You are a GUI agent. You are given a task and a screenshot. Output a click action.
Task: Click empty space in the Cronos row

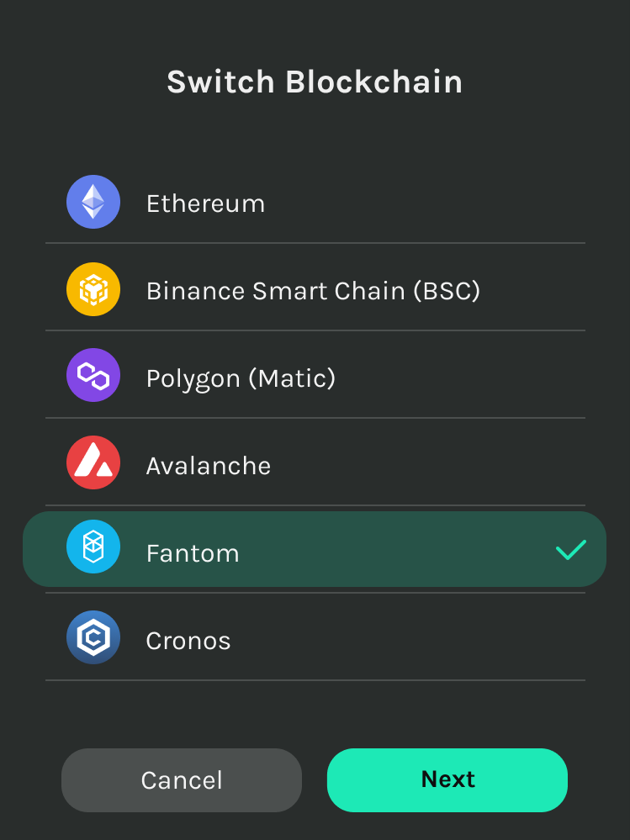click(407, 638)
